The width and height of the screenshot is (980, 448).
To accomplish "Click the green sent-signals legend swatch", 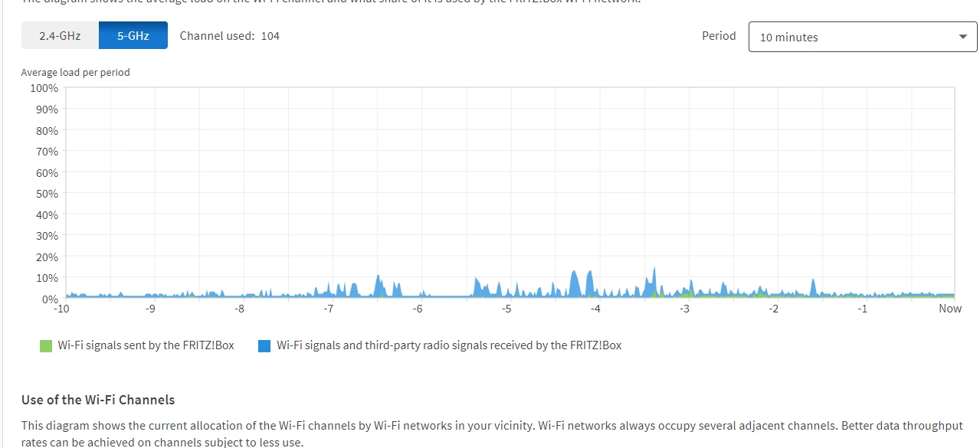I will 46,346.
